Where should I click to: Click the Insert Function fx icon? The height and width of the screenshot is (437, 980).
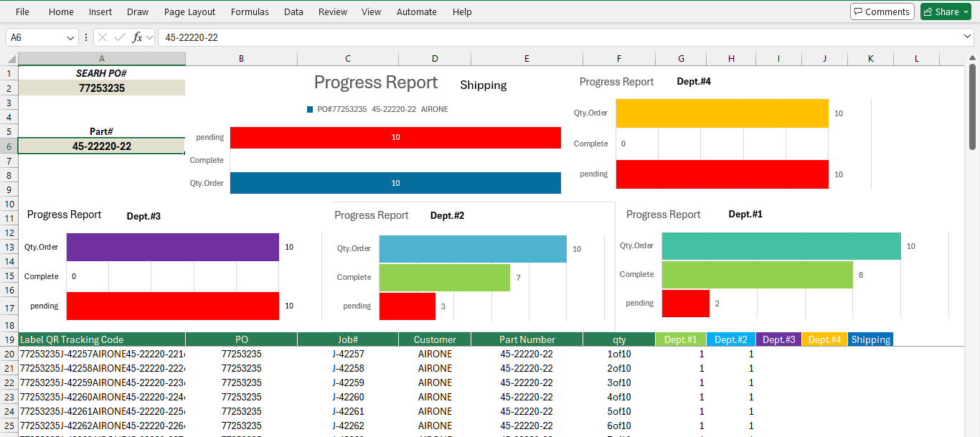click(137, 37)
